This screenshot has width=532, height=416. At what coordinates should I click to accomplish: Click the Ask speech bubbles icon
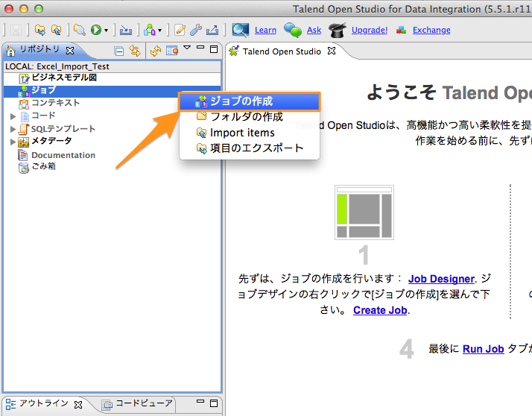[x=293, y=30]
